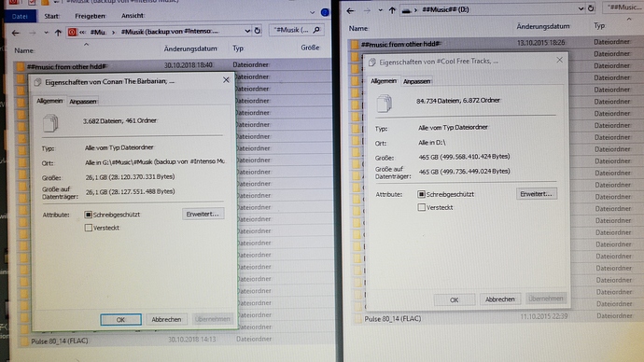Image resolution: width=644 pixels, height=362 pixels.
Task: Select ##music from other hdd# in left Explorer
Action: [x=66, y=66]
